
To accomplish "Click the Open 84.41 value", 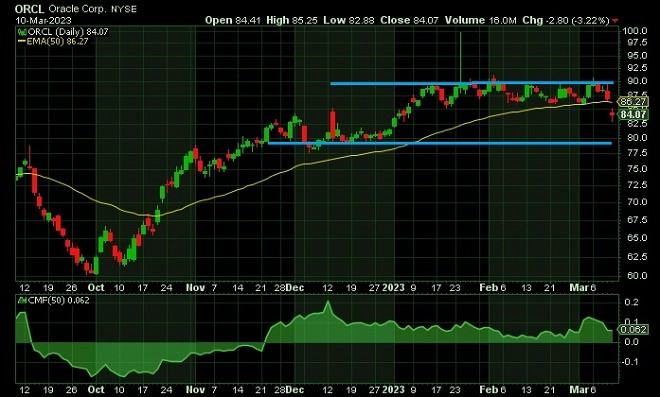I will [233, 20].
